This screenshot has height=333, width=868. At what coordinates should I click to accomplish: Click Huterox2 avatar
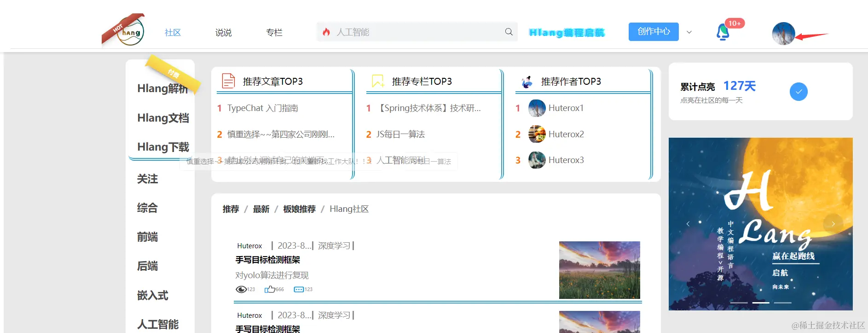coord(537,134)
